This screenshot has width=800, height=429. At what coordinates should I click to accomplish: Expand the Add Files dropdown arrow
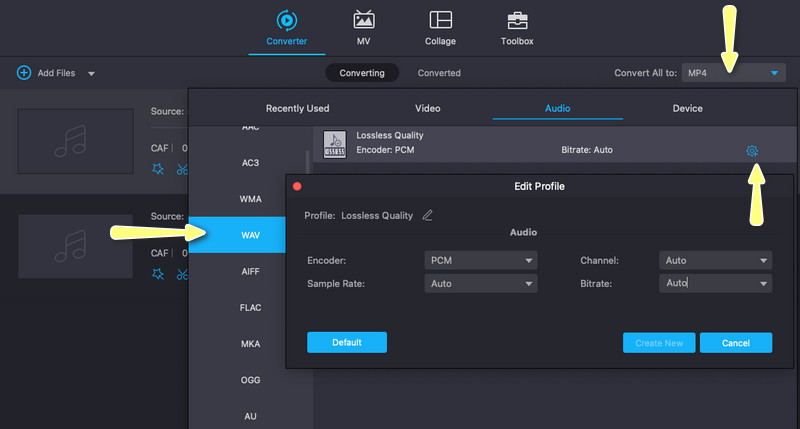(x=92, y=74)
